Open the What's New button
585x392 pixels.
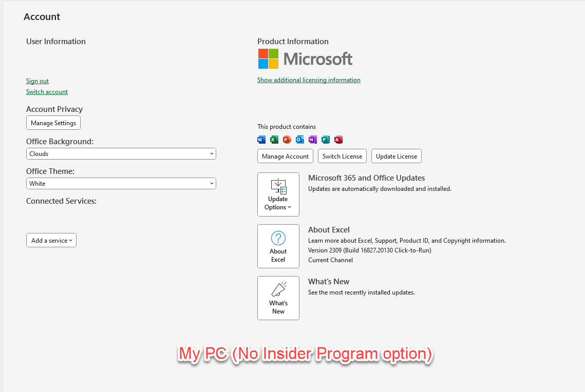tap(278, 298)
